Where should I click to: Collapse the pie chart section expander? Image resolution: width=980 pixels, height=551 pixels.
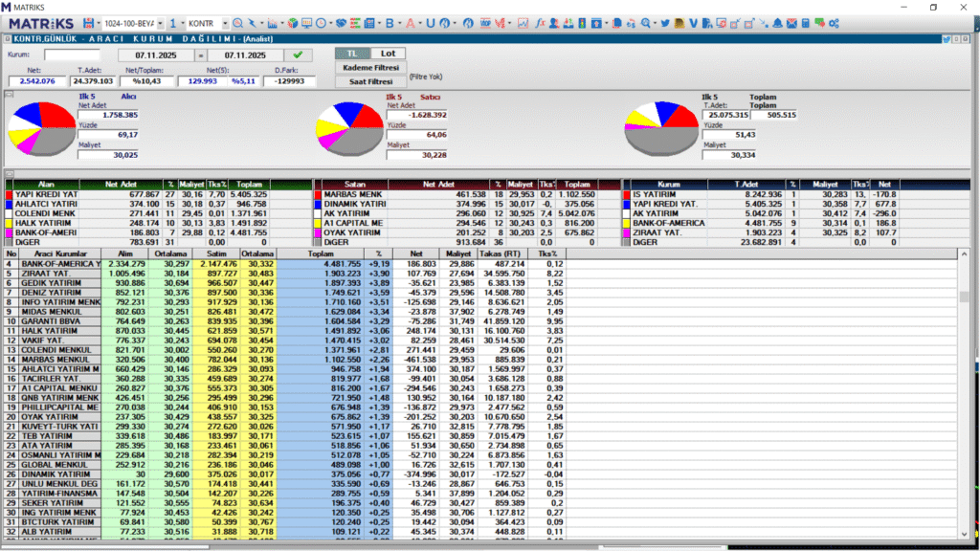[x=9, y=95]
